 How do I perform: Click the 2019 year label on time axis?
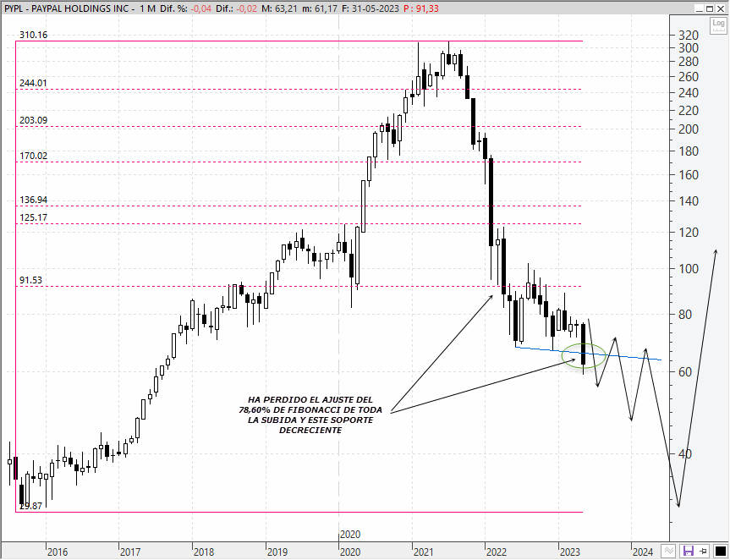pyautogui.click(x=277, y=552)
